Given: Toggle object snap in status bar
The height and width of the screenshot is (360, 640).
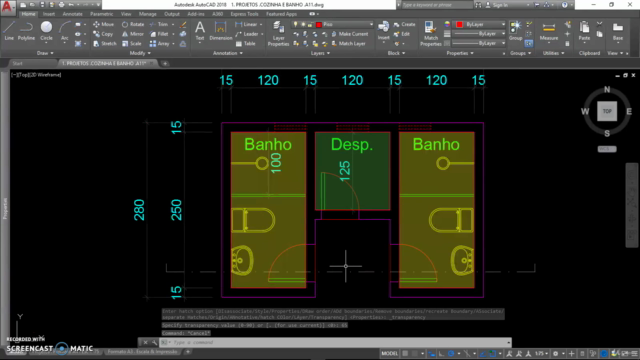Looking at the screenshot, I should pos(493,353).
